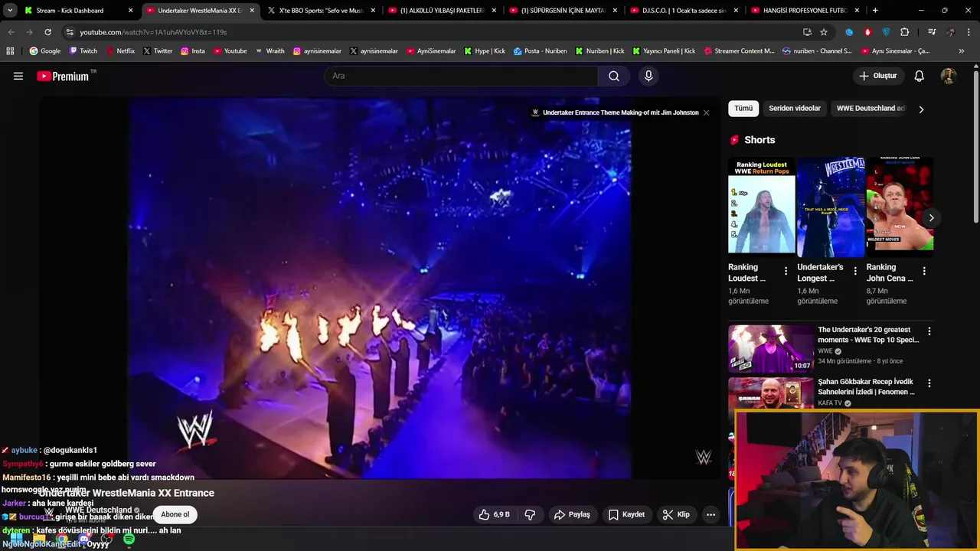
Task: Click the install app icon in address bar
Action: [x=807, y=32]
